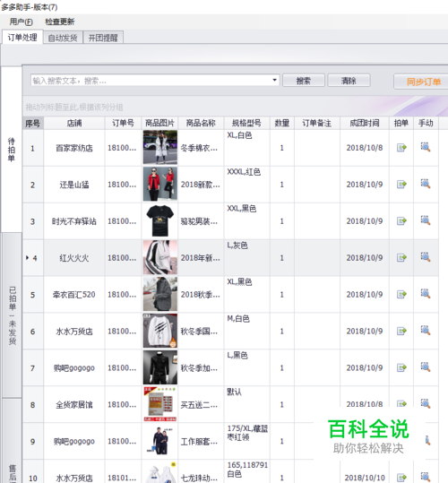Open the red jacket product thumbnail in row 2

[160, 184]
